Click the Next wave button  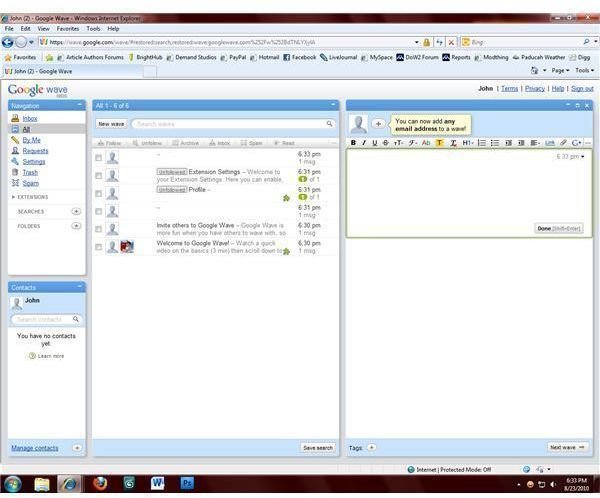[x=567, y=447]
